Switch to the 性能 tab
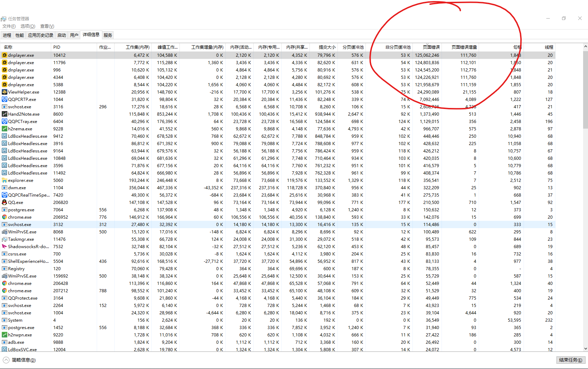This screenshot has width=588, height=369. click(x=20, y=35)
